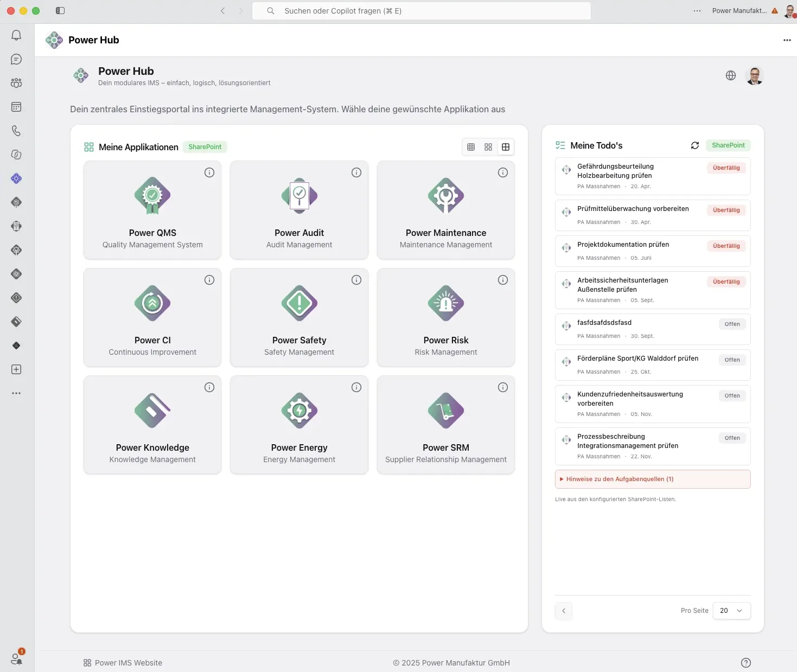
Task: Show info for the Power SRM card
Action: (x=503, y=387)
